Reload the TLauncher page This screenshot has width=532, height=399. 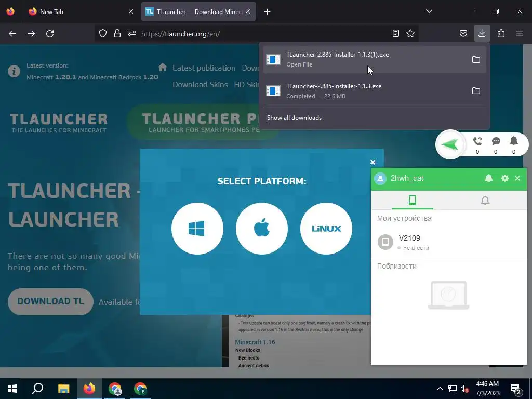(x=50, y=34)
